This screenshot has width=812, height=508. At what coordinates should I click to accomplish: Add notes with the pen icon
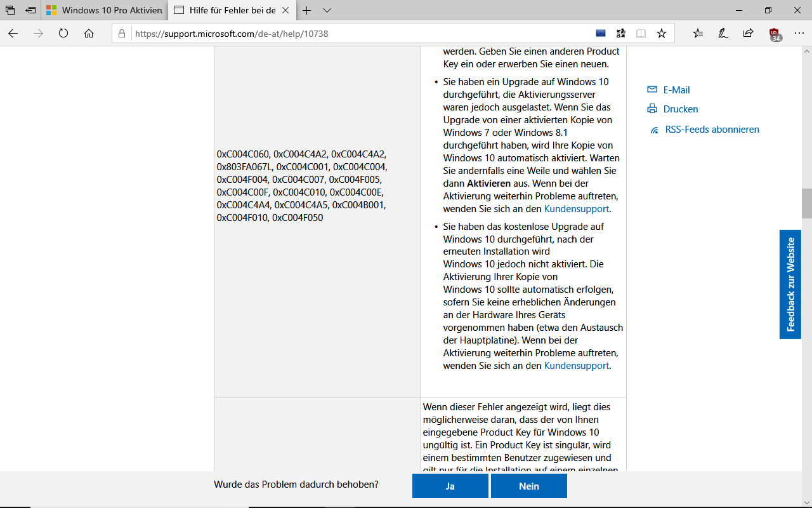723,33
